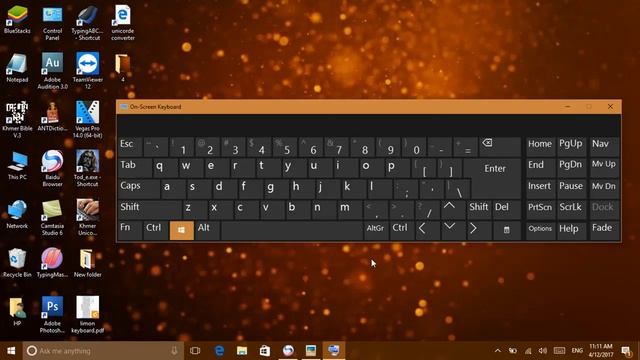Click the Mv Dn key
640x360 pixels.
click(x=604, y=188)
